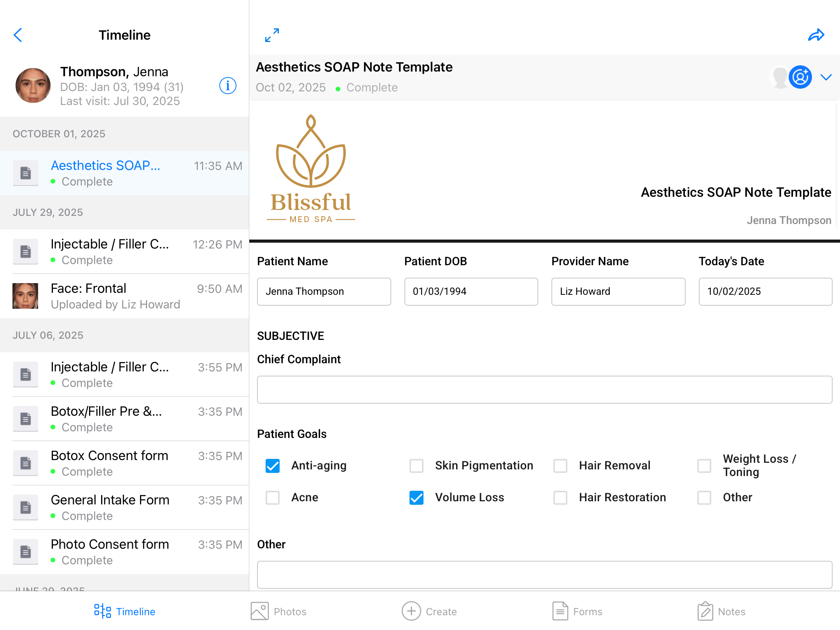Tap Jenna Thompson's profile photo
The height and width of the screenshot is (630, 840).
(33, 86)
